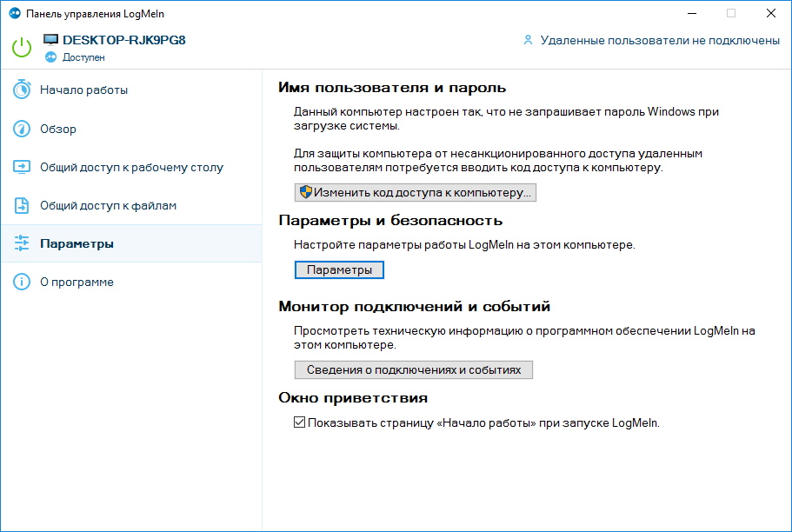Click the computer monitor icon beside DESKTOP-RJK9PG8
The image size is (792, 532).
(x=50, y=40)
